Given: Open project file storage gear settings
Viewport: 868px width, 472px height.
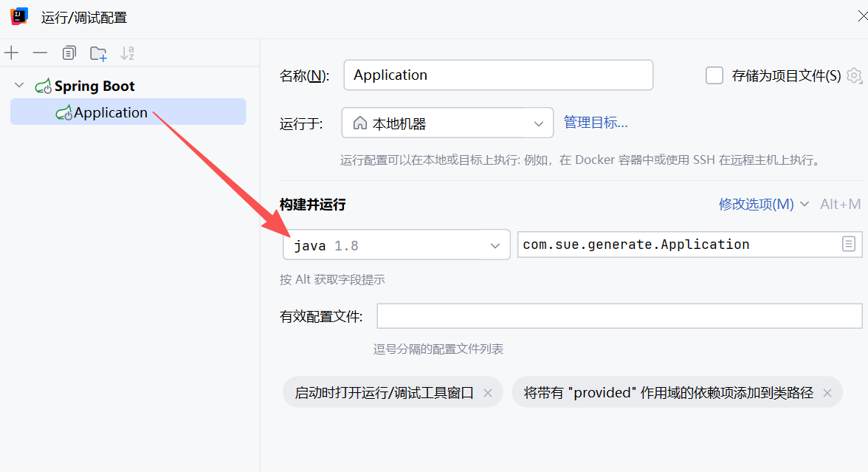Looking at the screenshot, I should pos(855,75).
